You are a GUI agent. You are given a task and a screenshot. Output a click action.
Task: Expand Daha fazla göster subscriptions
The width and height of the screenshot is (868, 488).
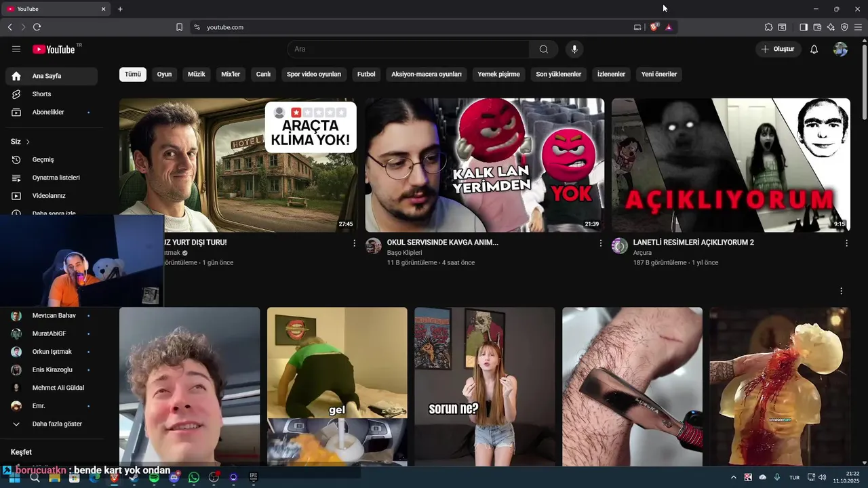coord(52,424)
